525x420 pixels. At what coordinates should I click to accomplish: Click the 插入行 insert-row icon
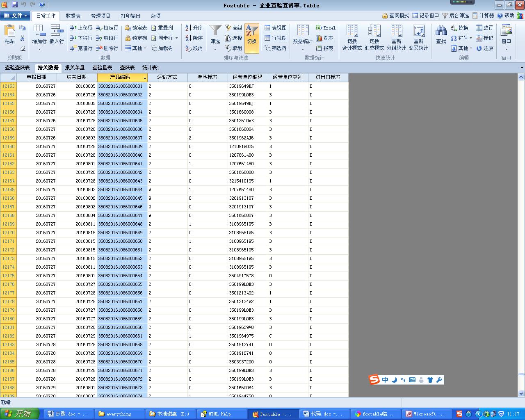57,34
